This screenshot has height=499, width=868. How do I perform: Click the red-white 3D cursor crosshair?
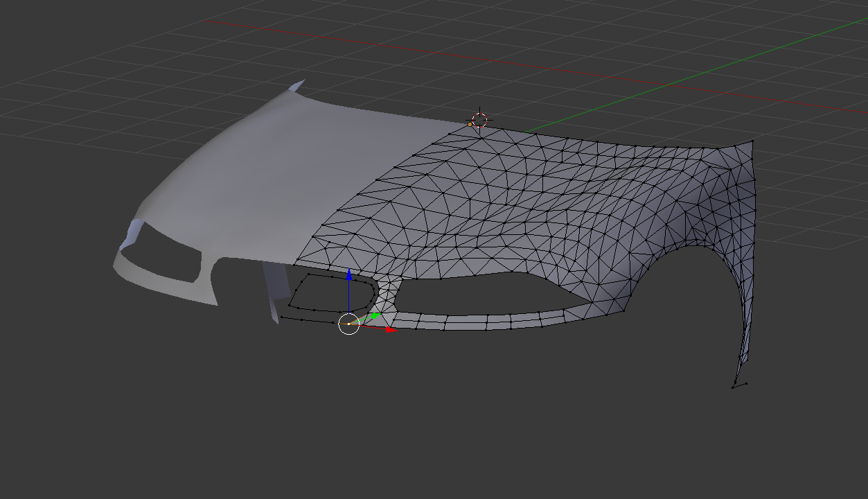[x=479, y=121]
